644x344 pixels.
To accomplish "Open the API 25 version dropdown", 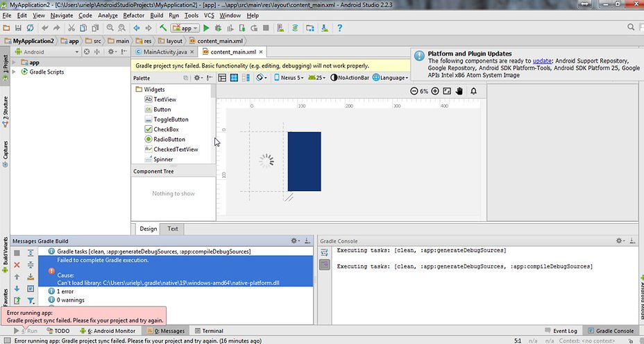I will (x=317, y=77).
